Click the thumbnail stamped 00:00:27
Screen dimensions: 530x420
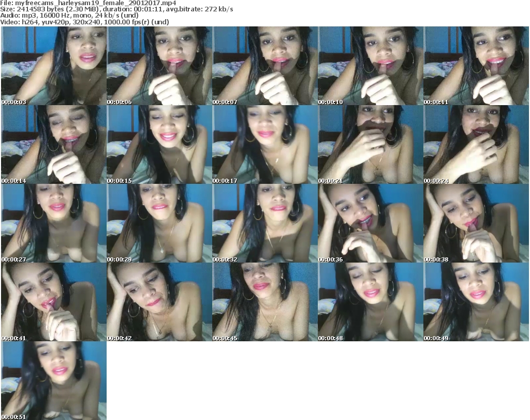54,223
